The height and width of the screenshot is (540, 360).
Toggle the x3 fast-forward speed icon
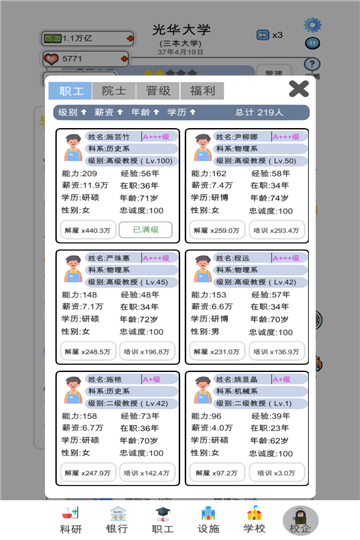[x=270, y=35]
